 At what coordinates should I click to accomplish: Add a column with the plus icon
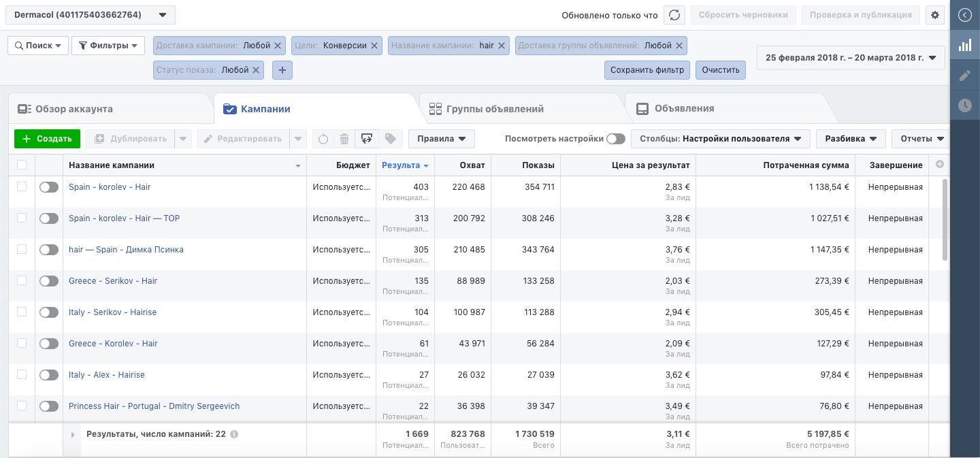(941, 165)
